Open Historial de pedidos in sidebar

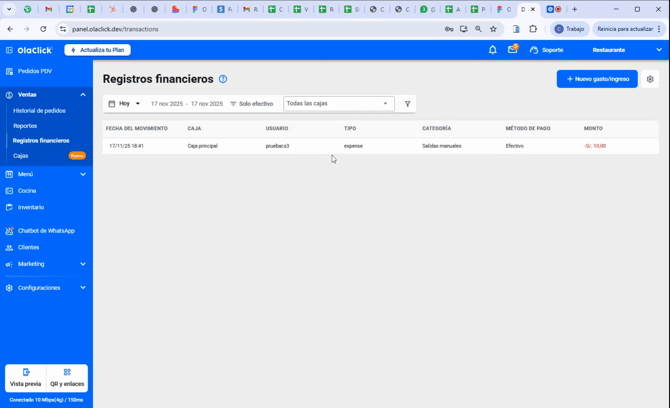(39, 111)
